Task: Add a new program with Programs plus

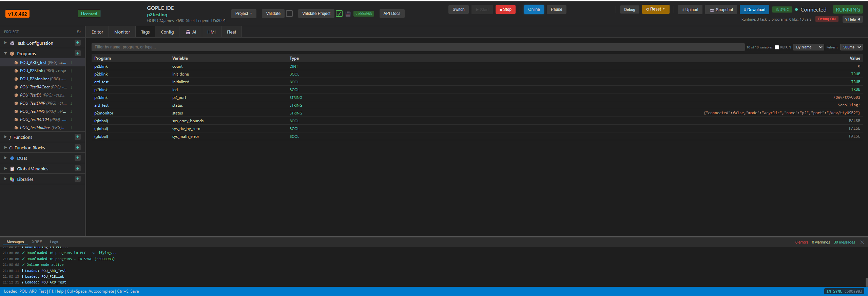Action: tap(78, 54)
